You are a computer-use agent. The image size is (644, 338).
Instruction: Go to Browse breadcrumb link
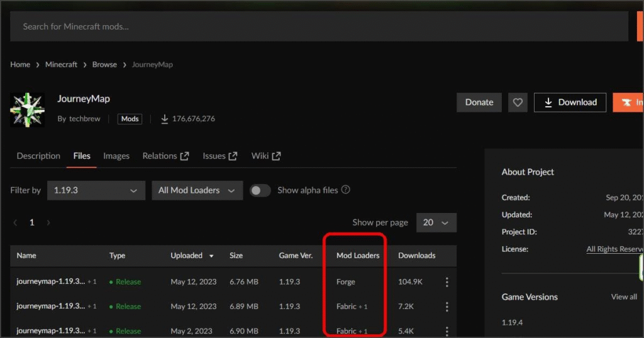[104, 65]
